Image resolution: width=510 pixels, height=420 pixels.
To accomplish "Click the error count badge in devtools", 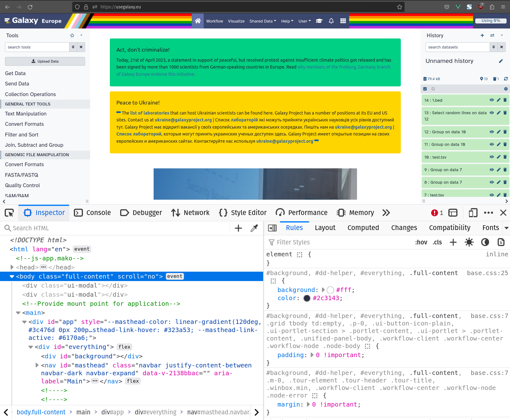I will click(x=437, y=213).
